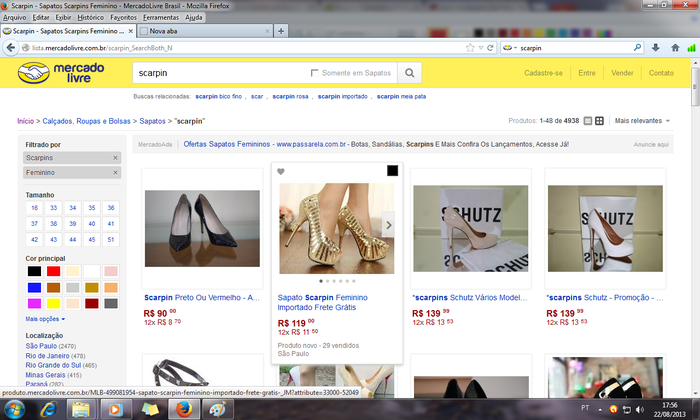Image resolution: width=700 pixels, height=420 pixels.
Task: Tick the 'Somente em Sapatos' checkbox
Action: click(x=314, y=73)
